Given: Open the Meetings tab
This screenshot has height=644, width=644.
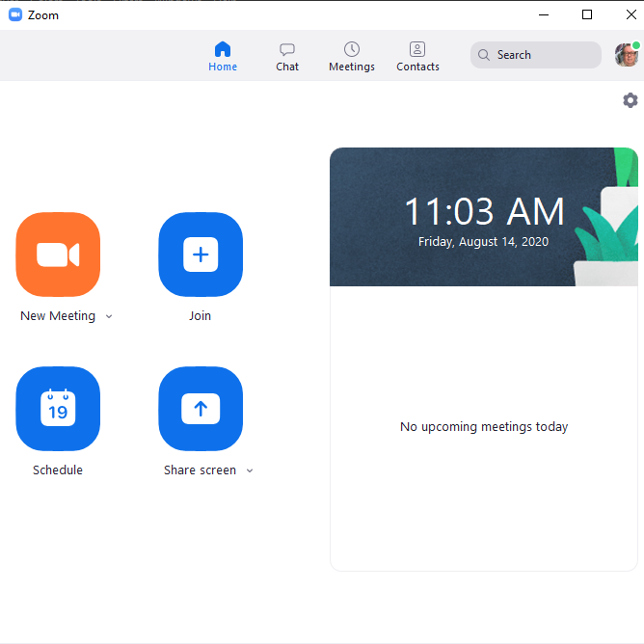Looking at the screenshot, I should [x=352, y=56].
